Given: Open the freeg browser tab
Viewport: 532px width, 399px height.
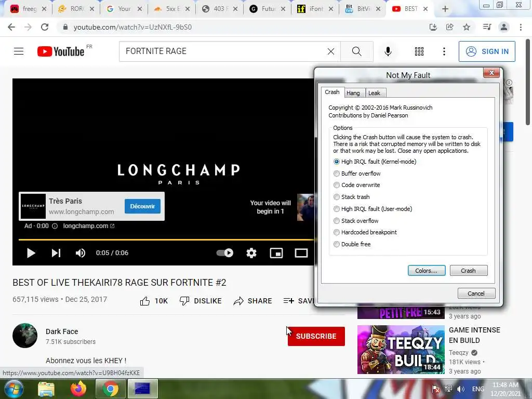Looking at the screenshot, I should click(29, 9).
